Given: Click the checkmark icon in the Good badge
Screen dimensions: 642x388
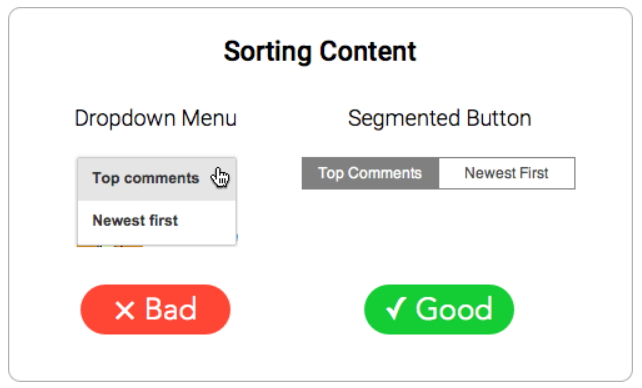Looking at the screenshot, I should (x=396, y=308).
